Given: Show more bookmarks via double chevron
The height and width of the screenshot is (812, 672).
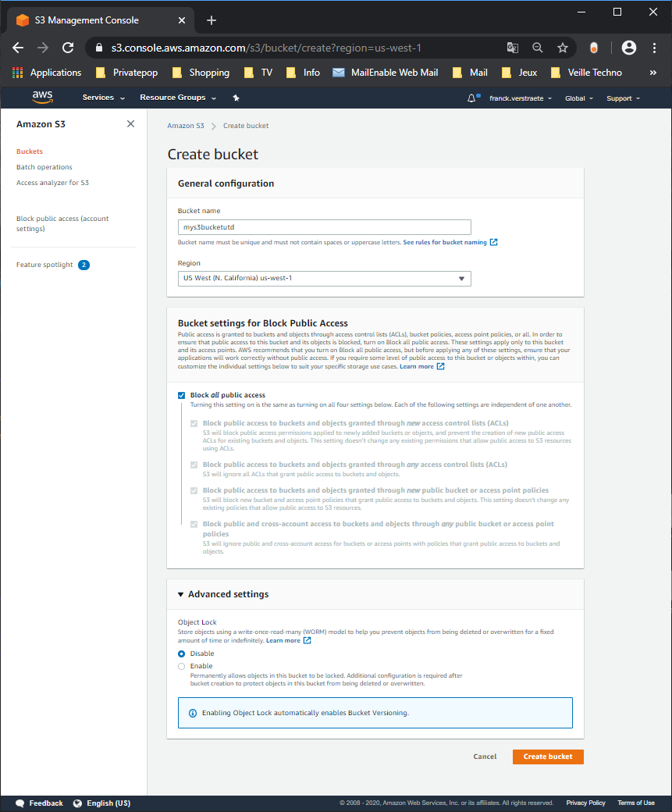Looking at the screenshot, I should tap(653, 73).
